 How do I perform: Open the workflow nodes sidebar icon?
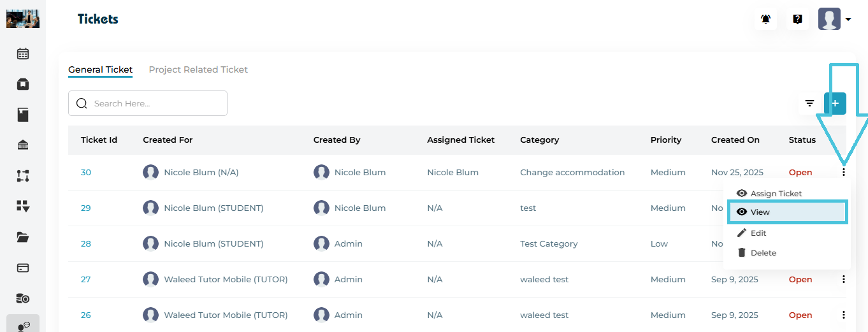click(23, 176)
